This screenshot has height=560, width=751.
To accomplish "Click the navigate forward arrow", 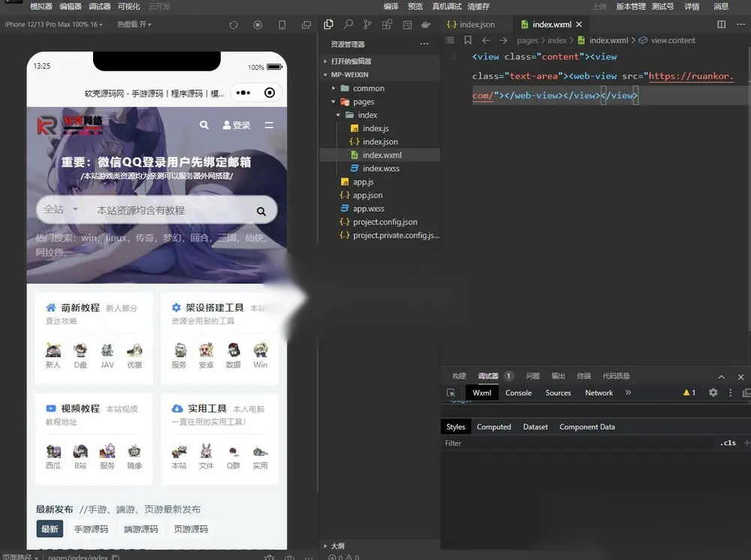I will click(x=503, y=41).
